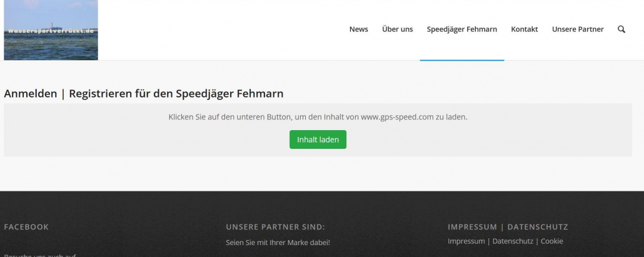Go to the News menu item

tap(358, 29)
